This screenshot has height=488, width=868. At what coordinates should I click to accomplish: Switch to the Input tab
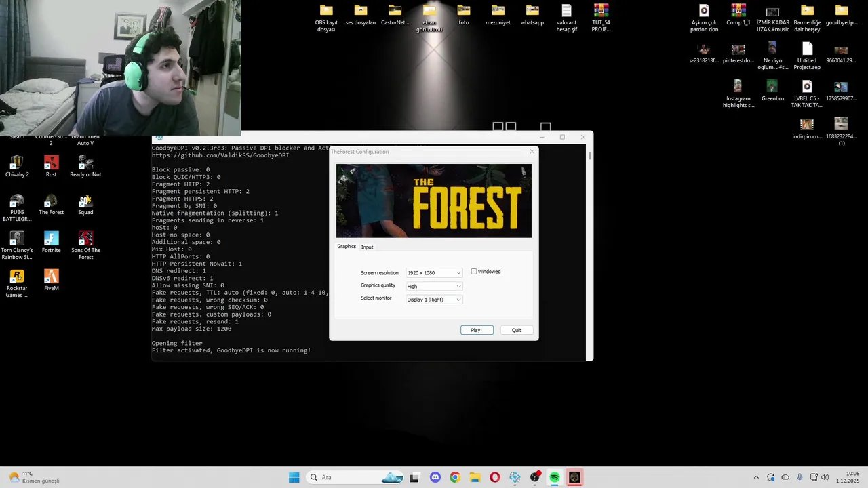point(367,247)
